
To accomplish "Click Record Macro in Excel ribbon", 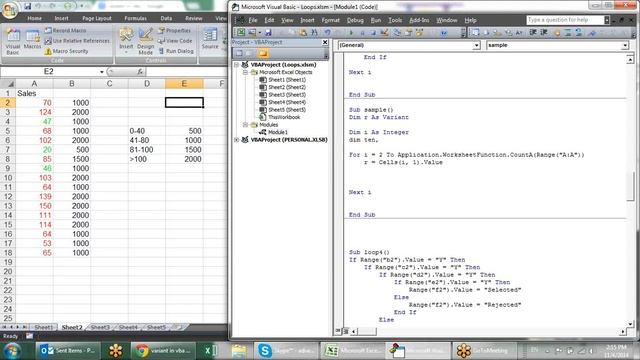I will click(65, 31).
